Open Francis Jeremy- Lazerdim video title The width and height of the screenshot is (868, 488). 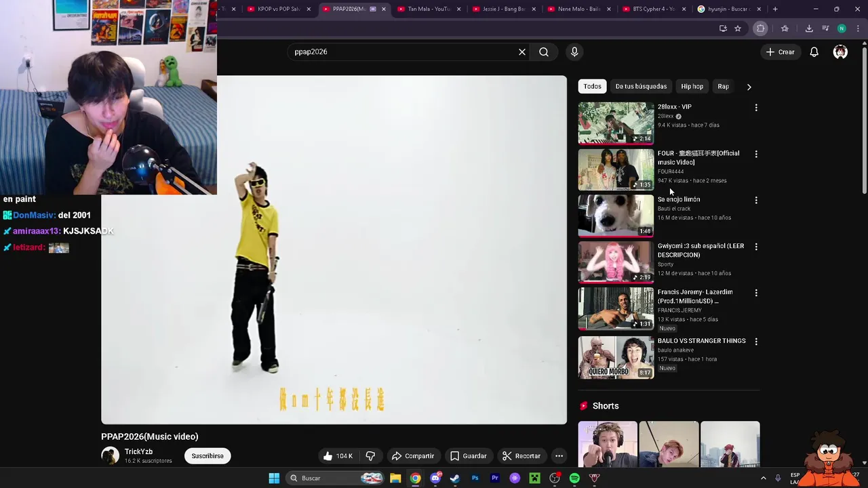point(695,296)
